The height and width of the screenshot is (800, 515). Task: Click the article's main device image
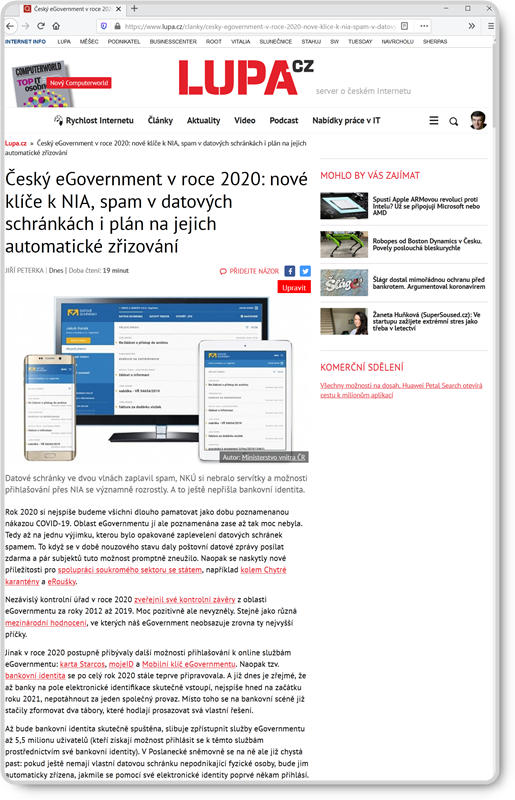point(158,379)
